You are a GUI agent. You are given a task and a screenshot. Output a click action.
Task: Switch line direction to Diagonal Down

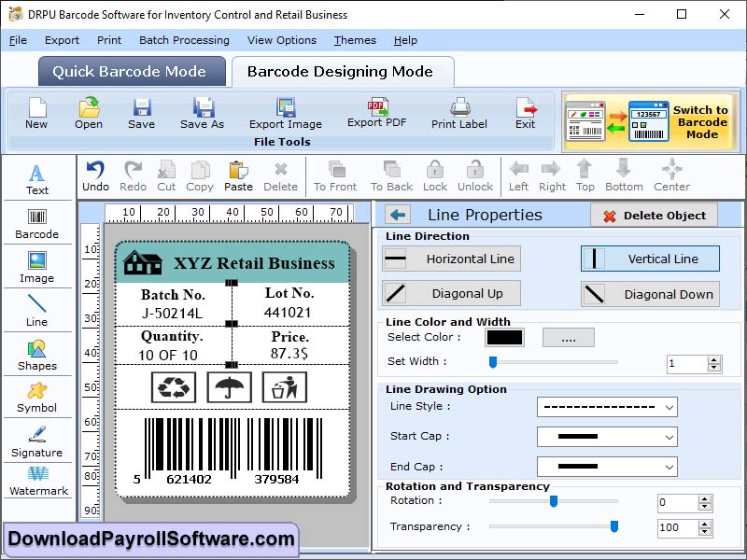tap(650, 294)
